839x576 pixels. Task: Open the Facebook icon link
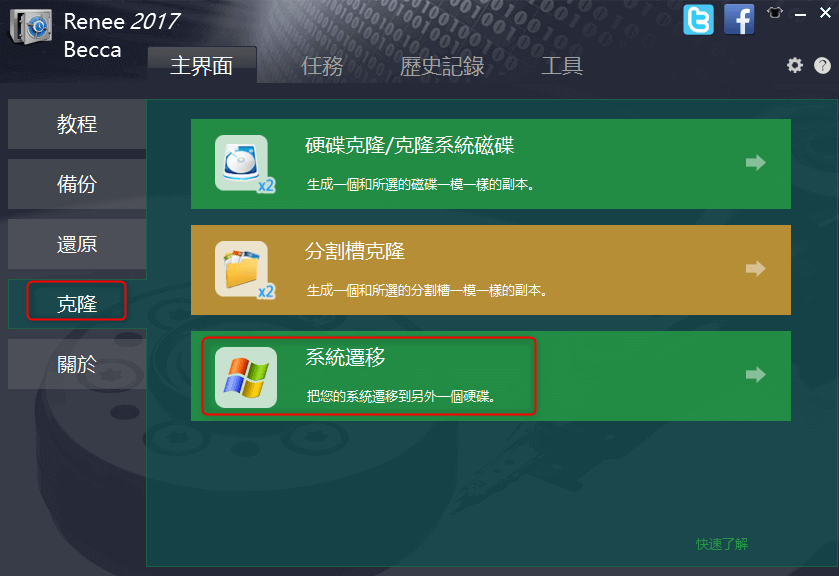(x=739, y=20)
